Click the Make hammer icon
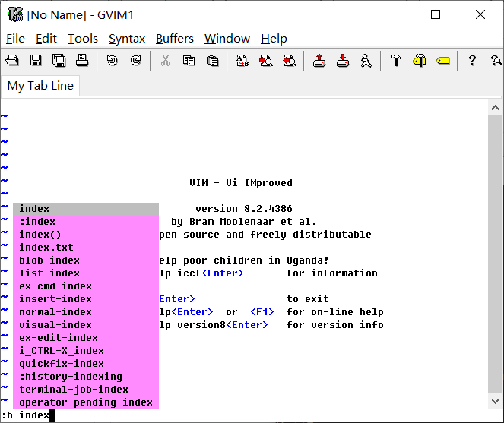 pos(396,61)
